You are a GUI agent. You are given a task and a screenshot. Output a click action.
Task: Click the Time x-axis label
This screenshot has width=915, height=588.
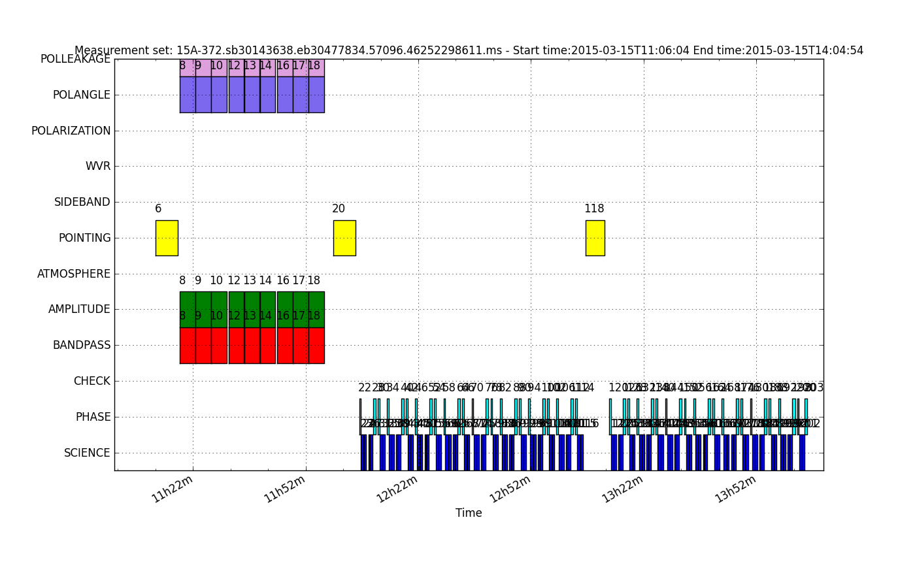(469, 513)
